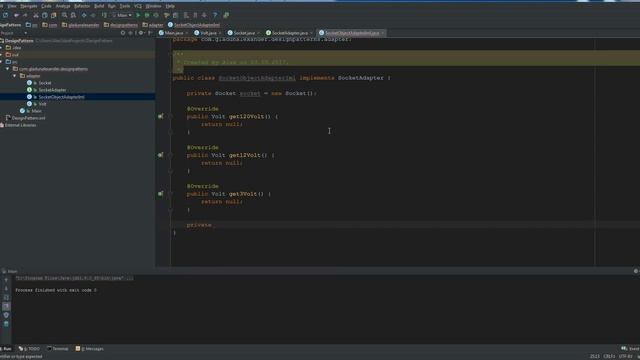640x360 pixels.
Task: Toggle soft-wrap in Run console
Action: [6, 298]
